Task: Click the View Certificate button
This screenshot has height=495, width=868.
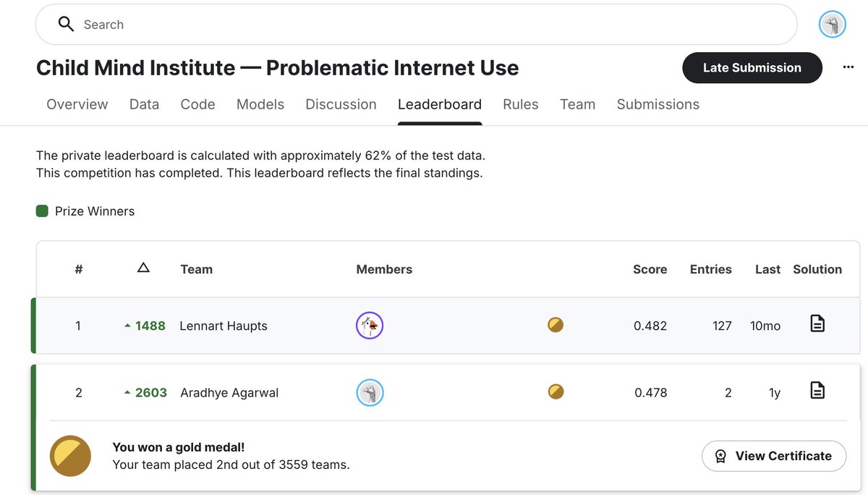Action: [774, 456]
